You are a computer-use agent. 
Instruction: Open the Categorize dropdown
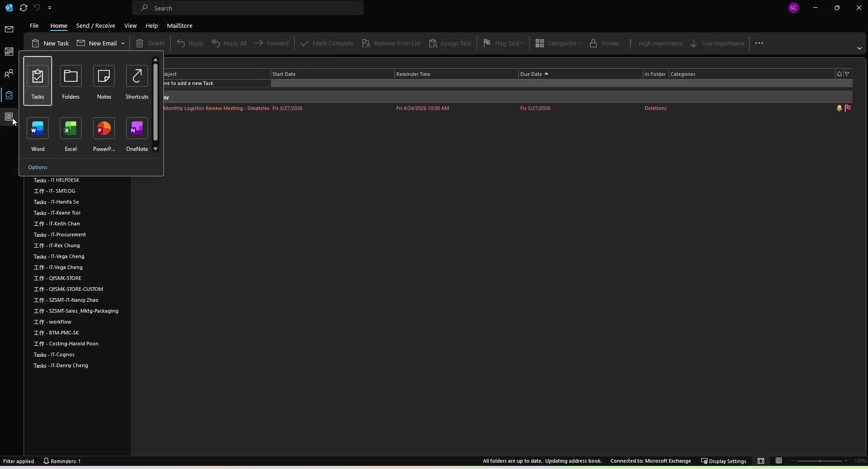click(558, 43)
